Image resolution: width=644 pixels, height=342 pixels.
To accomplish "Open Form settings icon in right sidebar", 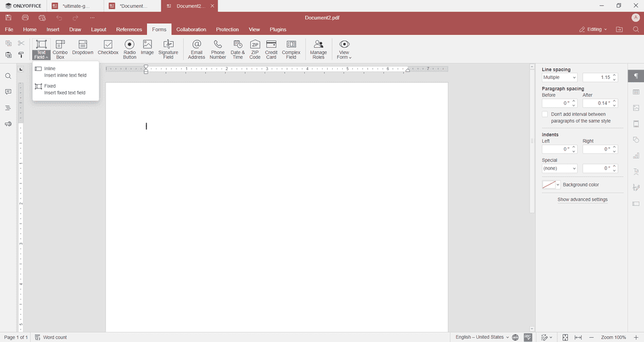I will [x=636, y=204].
